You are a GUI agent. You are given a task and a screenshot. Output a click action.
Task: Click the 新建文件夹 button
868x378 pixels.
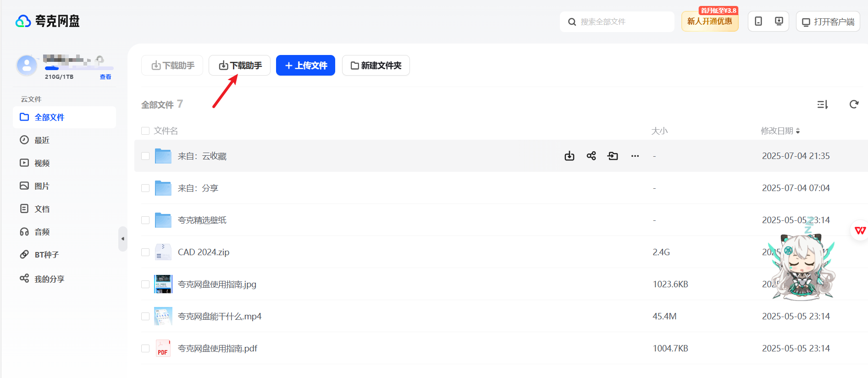coord(376,66)
